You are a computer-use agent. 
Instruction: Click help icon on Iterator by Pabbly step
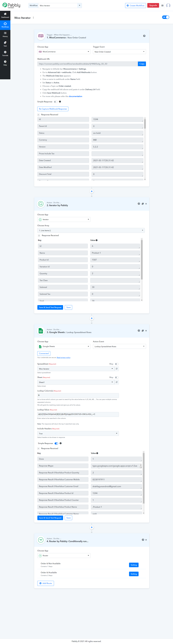[139, 204]
